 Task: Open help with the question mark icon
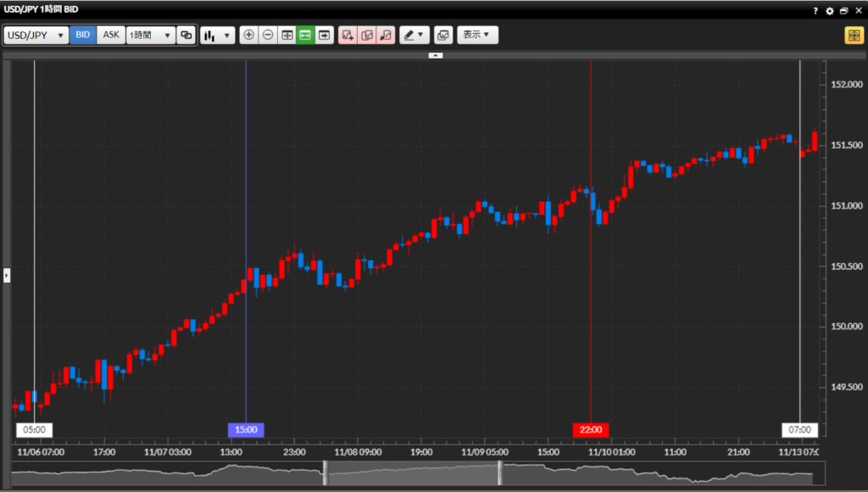(x=815, y=10)
